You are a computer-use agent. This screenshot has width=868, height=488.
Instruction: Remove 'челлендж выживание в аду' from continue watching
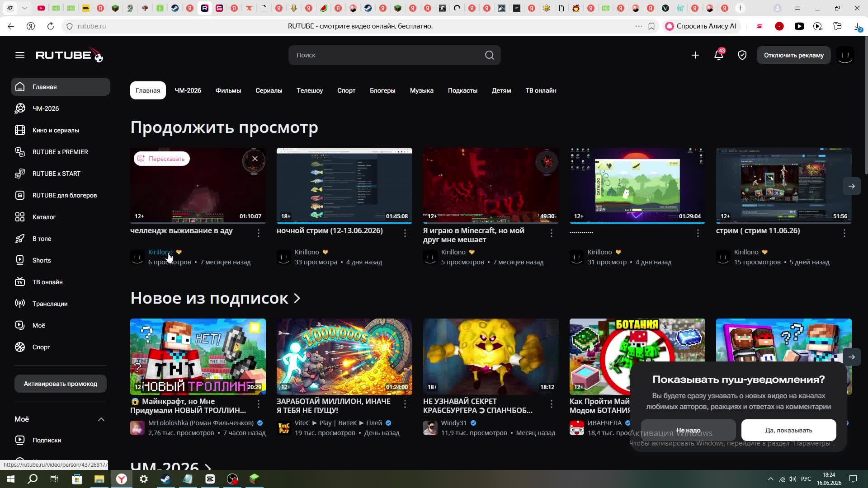(255, 159)
